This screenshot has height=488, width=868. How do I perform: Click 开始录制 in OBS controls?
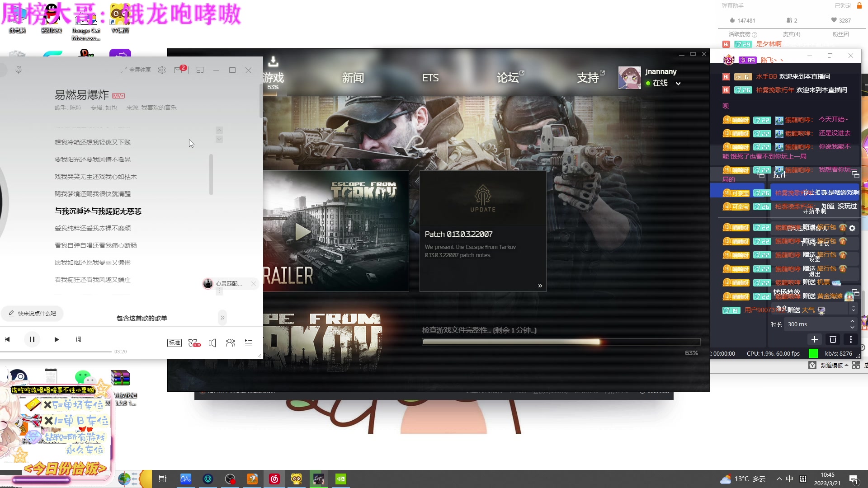pos(815,211)
